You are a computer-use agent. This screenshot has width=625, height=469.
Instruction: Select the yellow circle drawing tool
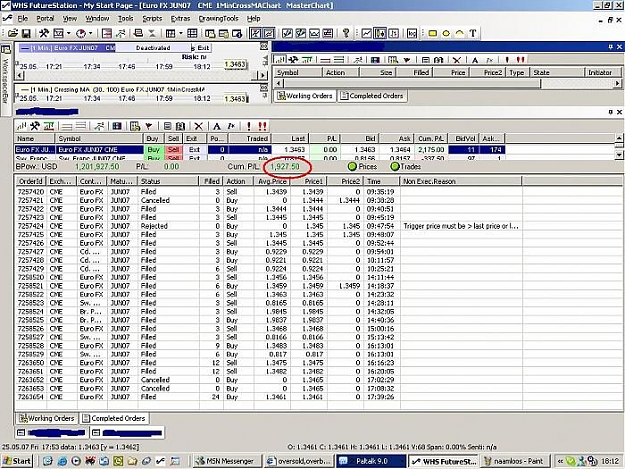(446, 33)
